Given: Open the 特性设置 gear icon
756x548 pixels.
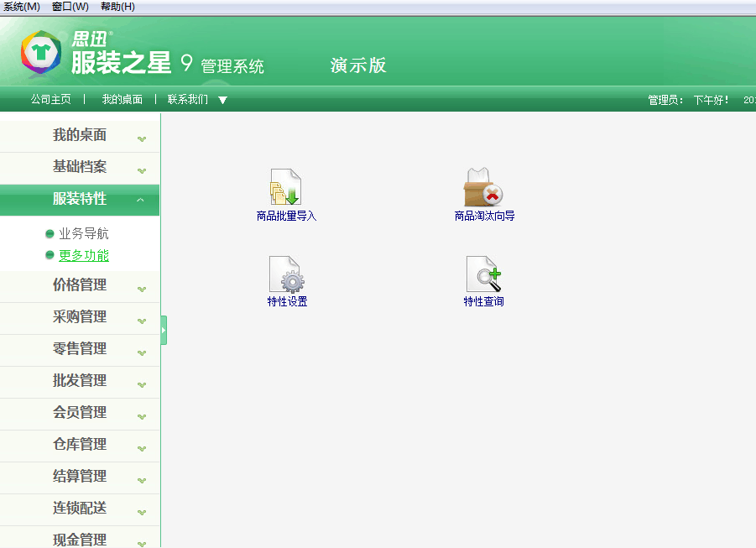Looking at the screenshot, I should click(286, 274).
